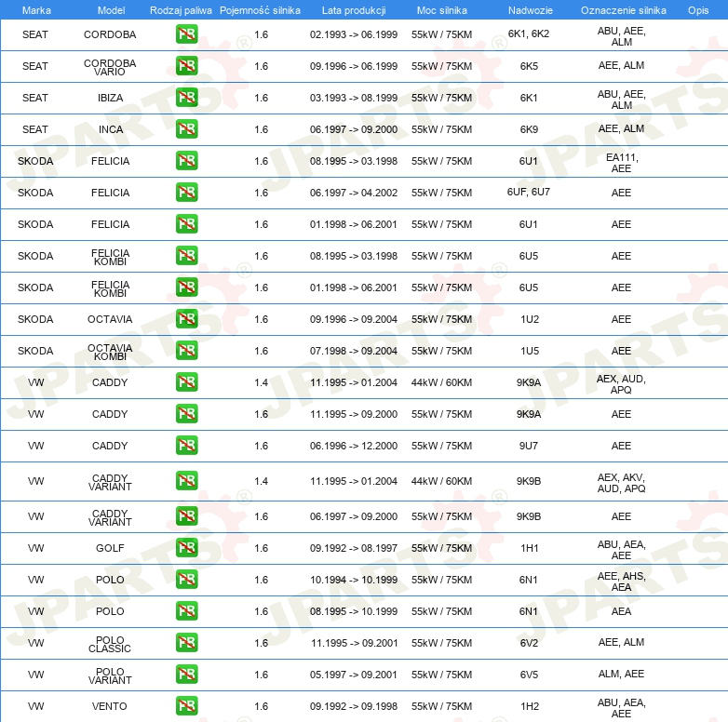
Task: Click the 'Nadwozie' column header
Action: pyautogui.click(x=531, y=10)
